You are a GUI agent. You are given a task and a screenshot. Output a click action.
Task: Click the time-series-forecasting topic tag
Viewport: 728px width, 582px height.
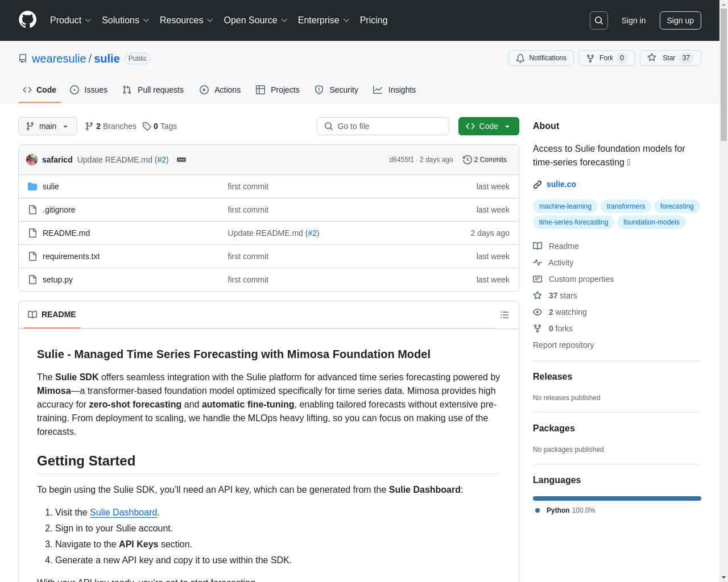pyautogui.click(x=573, y=222)
